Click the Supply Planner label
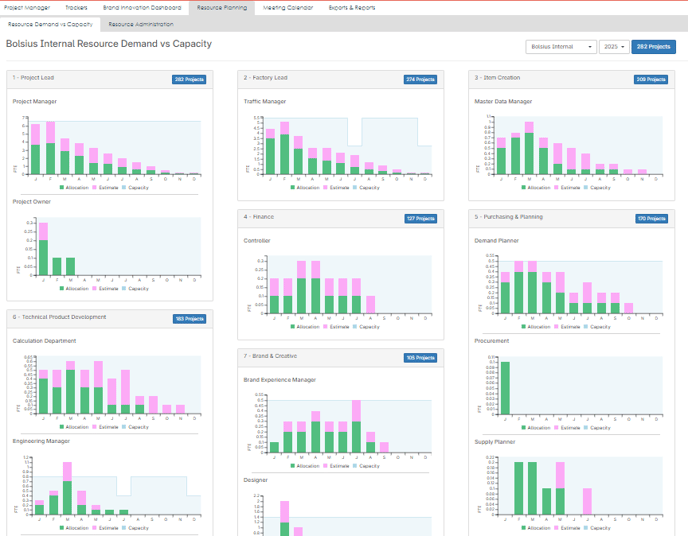This screenshot has height=536, width=688. 494,442
